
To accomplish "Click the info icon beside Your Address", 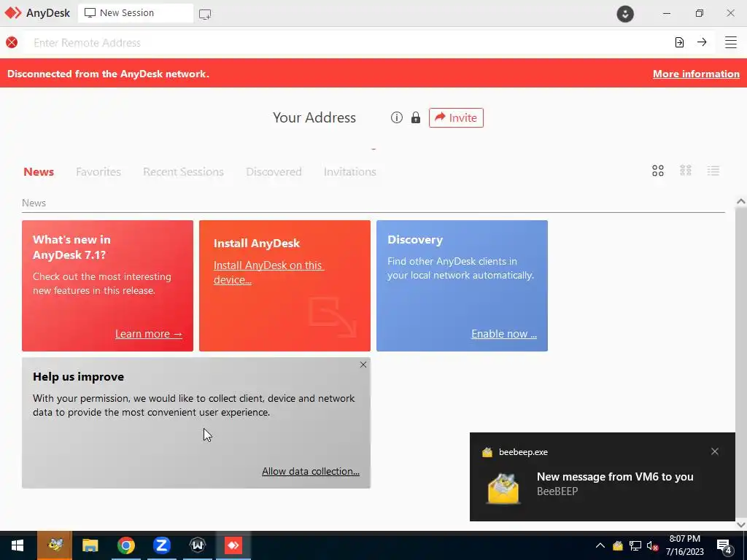I will (396, 117).
